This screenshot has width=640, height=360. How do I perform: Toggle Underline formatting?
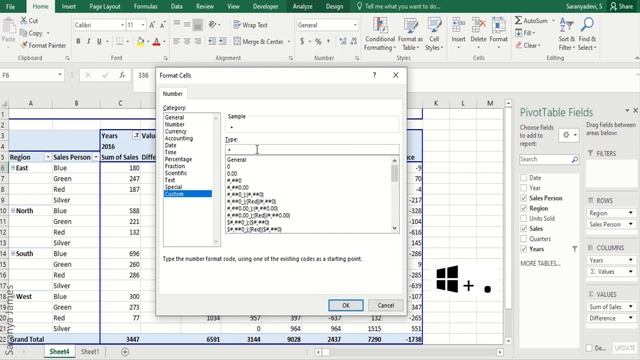click(x=99, y=41)
